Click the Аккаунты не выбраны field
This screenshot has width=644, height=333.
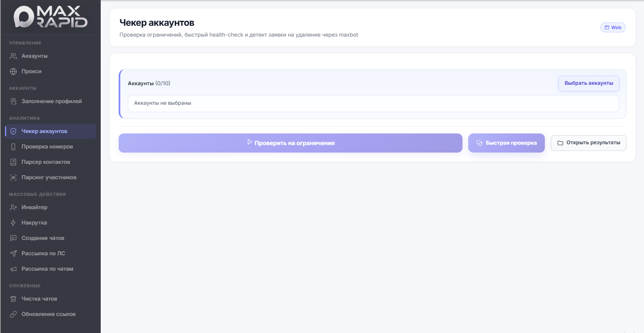click(x=373, y=104)
